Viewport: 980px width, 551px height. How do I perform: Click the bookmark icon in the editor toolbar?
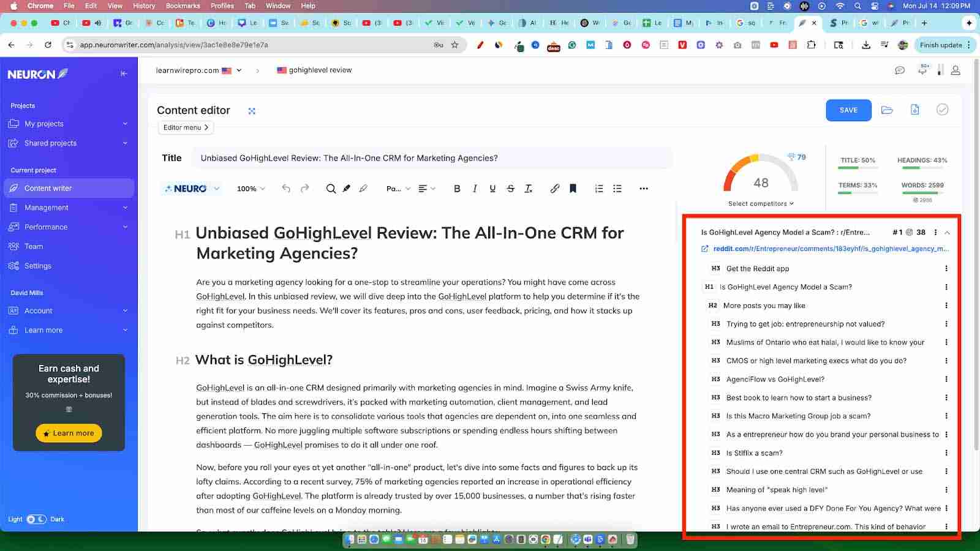[x=572, y=189]
